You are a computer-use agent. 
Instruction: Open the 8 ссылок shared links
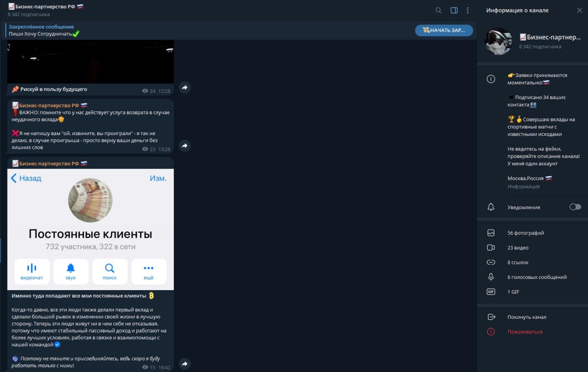tap(518, 263)
